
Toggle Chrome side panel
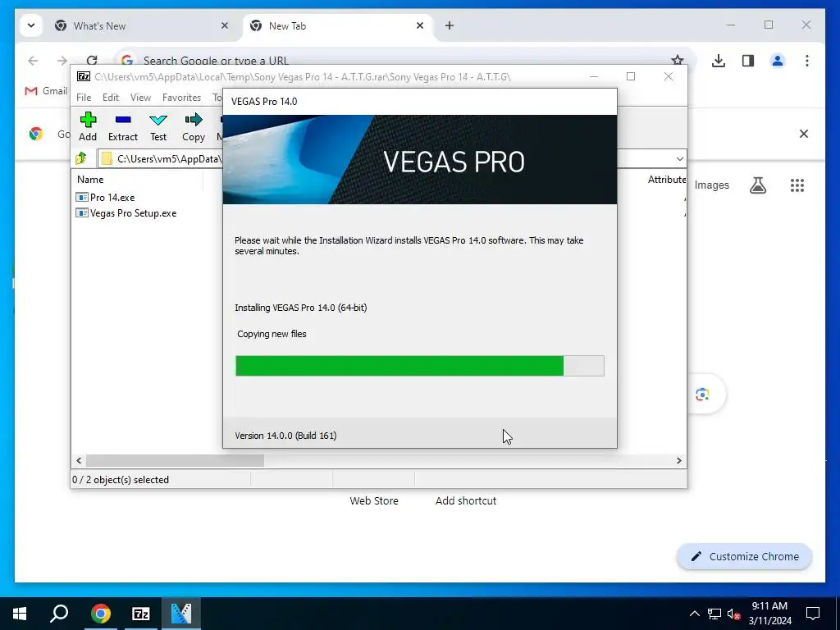tap(748, 61)
